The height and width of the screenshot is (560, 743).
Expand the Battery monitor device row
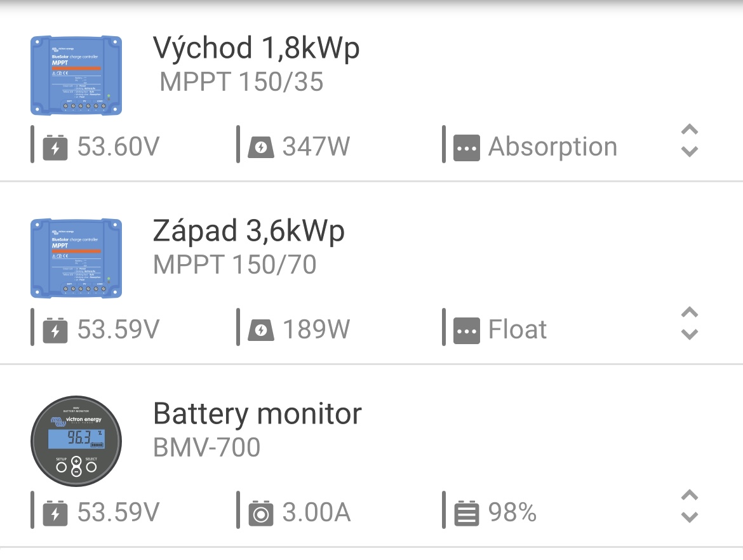[689, 506]
